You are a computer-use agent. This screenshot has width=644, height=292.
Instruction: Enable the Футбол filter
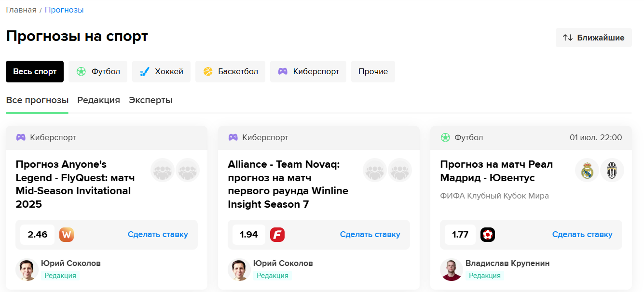(x=98, y=71)
